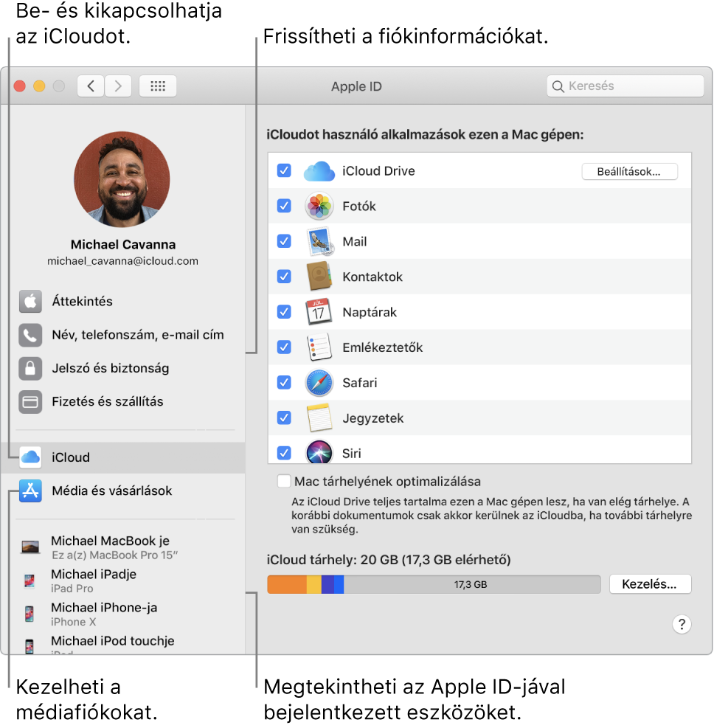Click the Michael Cavanna name label
Viewport: 714px width, 728px height.
pyautogui.click(x=123, y=245)
